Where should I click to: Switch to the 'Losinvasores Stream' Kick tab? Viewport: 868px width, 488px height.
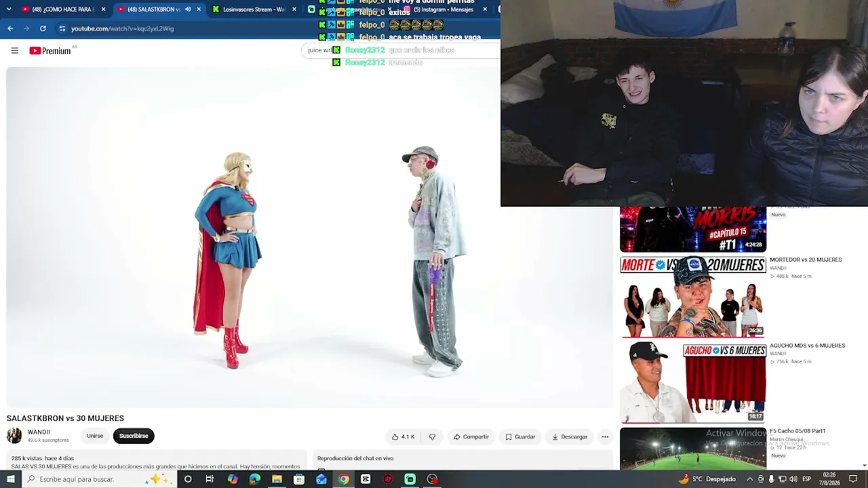point(254,9)
